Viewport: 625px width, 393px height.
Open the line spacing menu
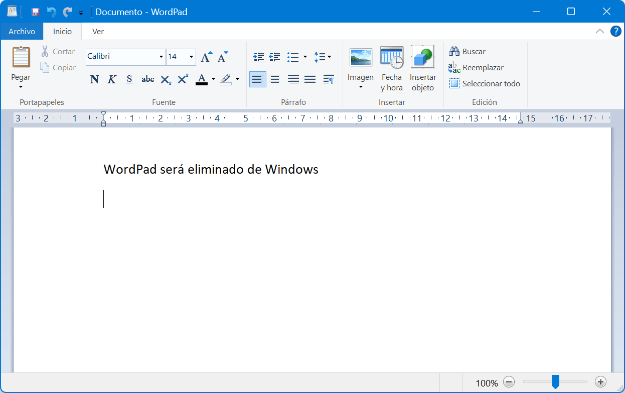pyautogui.click(x=322, y=57)
